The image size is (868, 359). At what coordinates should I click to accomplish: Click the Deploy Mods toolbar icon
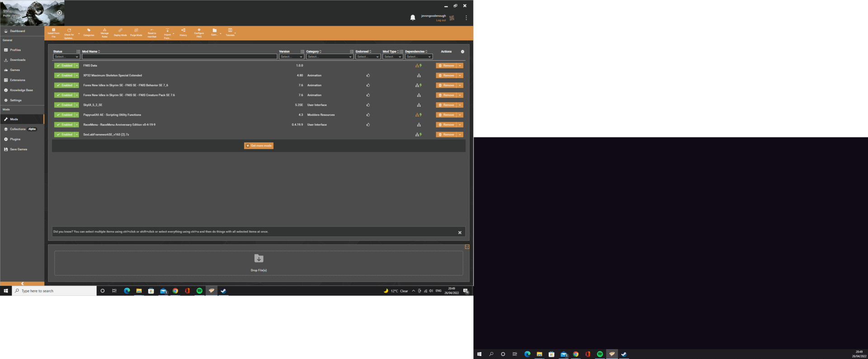120,32
